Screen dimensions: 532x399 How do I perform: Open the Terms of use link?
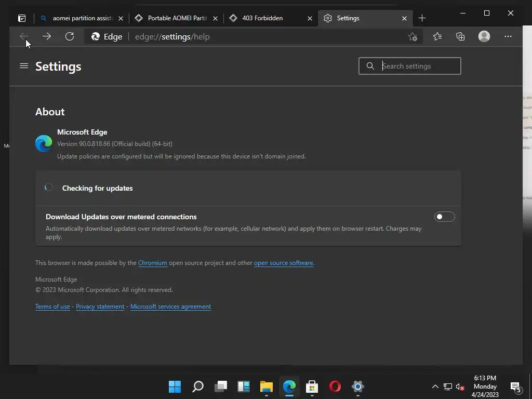point(52,307)
